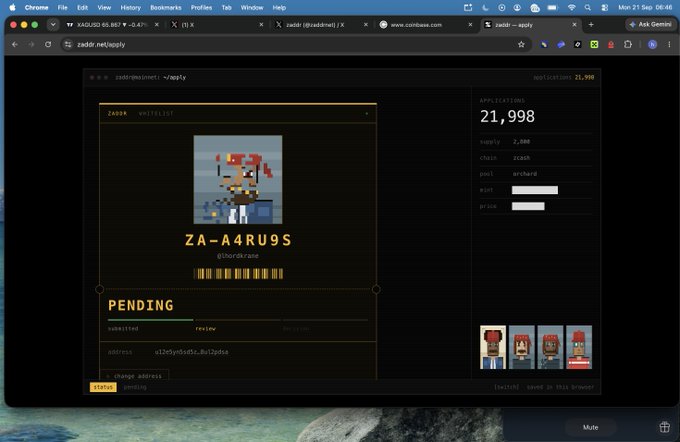680x442 pixels.
Task: Click the yellow status badge
Action: pos(103,387)
